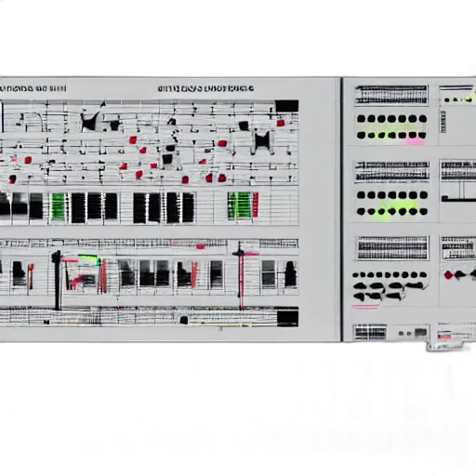Image resolution: width=476 pixels, height=476 pixels.
Task: Click the pink bar beneath the smeared dot group
Action: [x=364, y=307]
